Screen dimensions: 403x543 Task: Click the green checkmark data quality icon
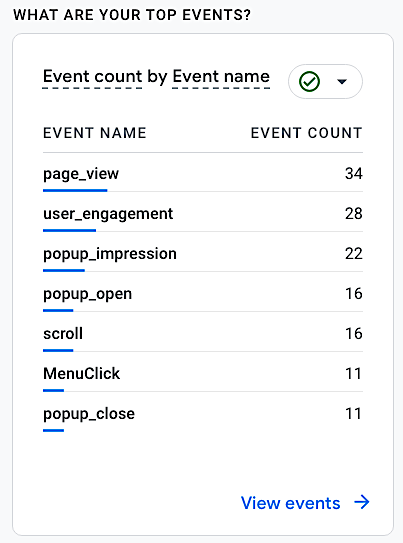pos(309,82)
